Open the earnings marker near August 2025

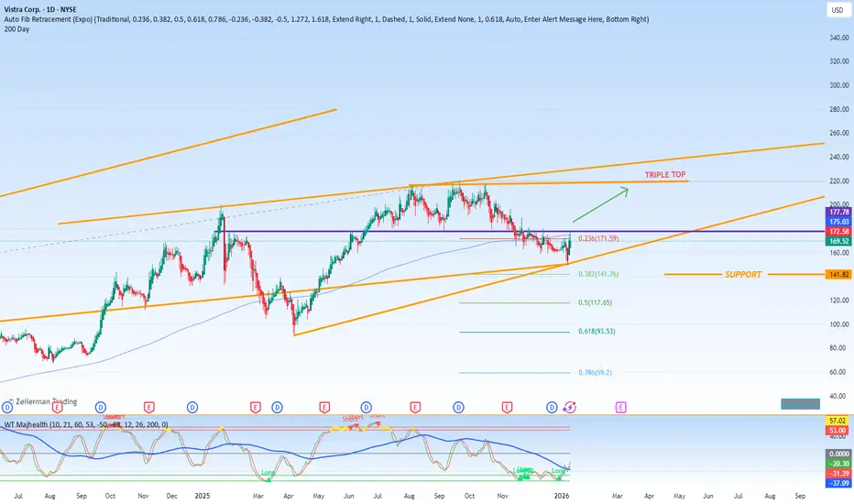(415, 407)
